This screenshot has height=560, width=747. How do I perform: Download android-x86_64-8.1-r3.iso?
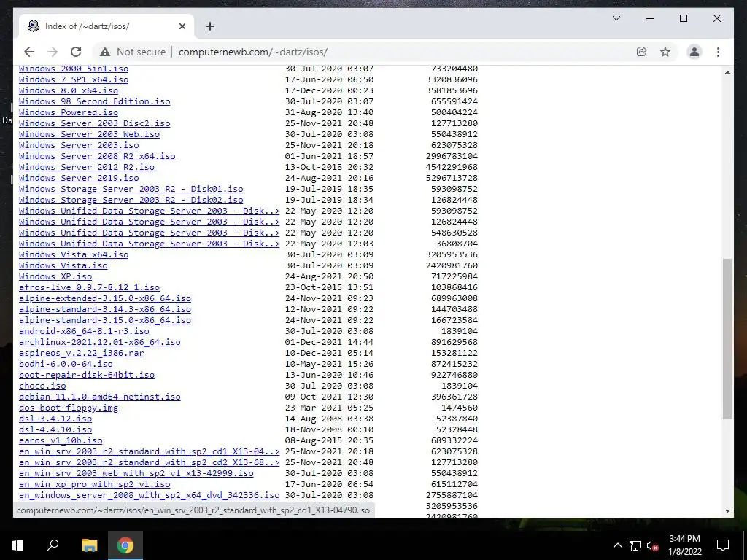click(x=84, y=332)
